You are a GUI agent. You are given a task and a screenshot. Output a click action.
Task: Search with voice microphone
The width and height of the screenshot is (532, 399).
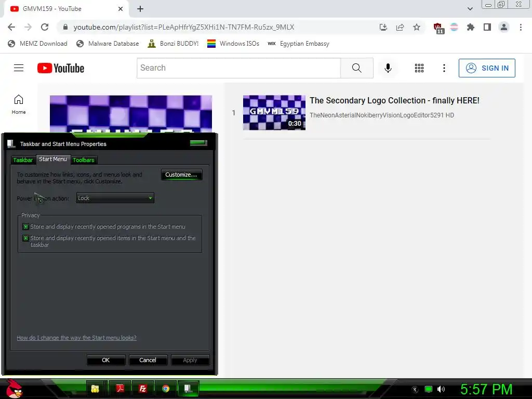coord(388,68)
